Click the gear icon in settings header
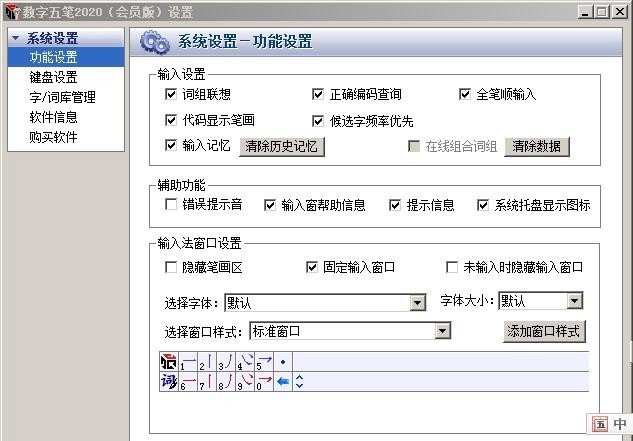 coord(155,42)
